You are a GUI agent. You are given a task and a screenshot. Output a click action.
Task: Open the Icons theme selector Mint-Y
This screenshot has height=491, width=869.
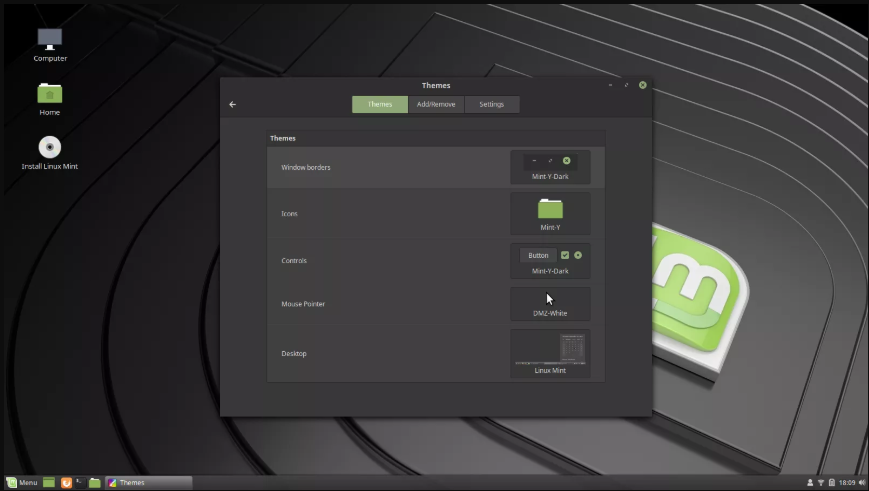(550, 214)
